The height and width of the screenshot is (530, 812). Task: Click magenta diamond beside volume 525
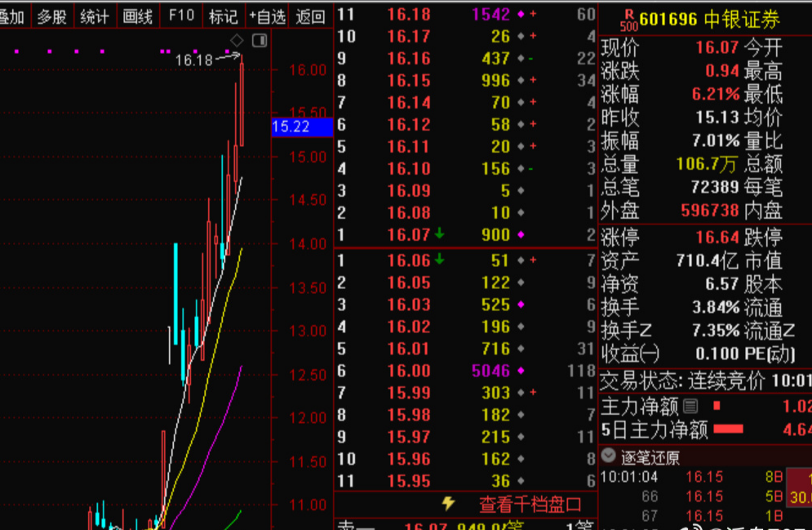tap(521, 305)
